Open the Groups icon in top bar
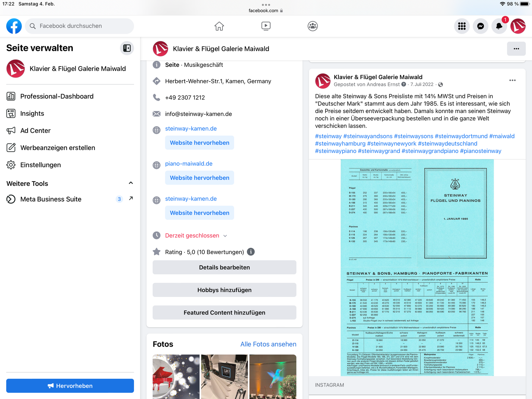 pyautogui.click(x=313, y=26)
